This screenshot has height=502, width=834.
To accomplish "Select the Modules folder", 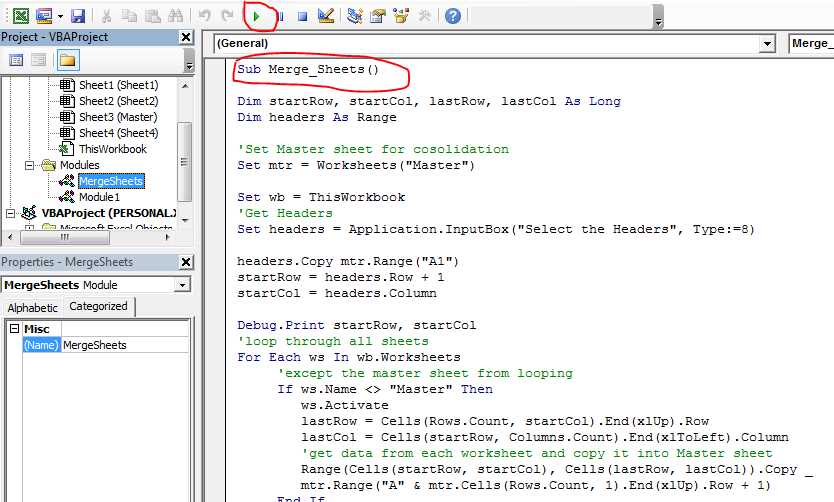I will (79, 165).
